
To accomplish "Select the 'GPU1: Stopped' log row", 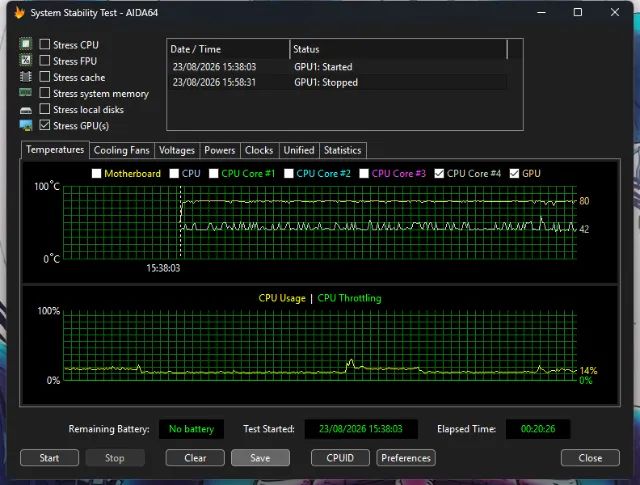I will (x=338, y=82).
